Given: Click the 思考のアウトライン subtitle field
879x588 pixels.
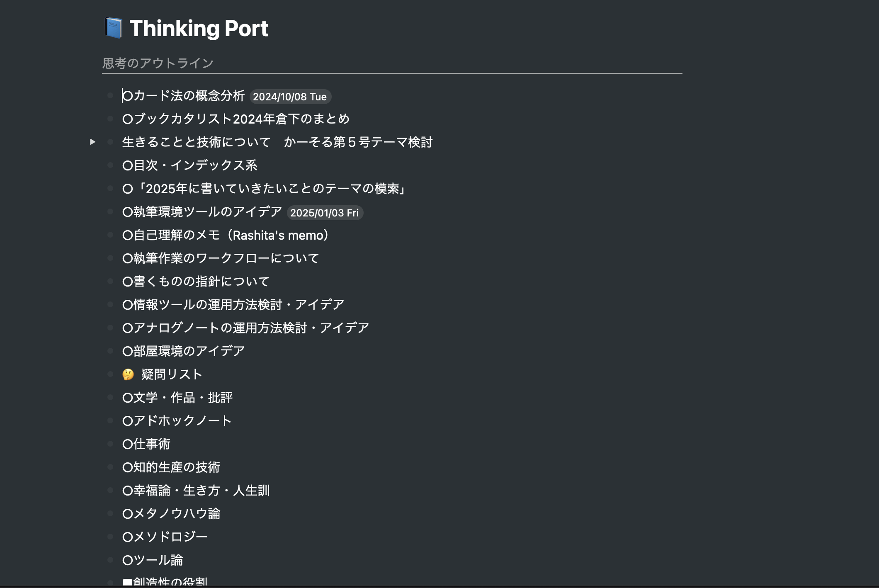Looking at the screenshot, I should coord(158,63).
